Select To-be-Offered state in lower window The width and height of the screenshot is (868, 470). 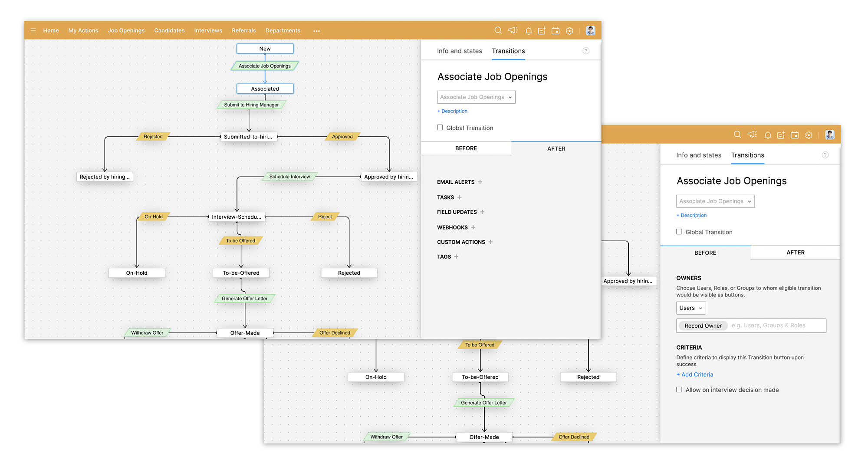pos(480,377)
